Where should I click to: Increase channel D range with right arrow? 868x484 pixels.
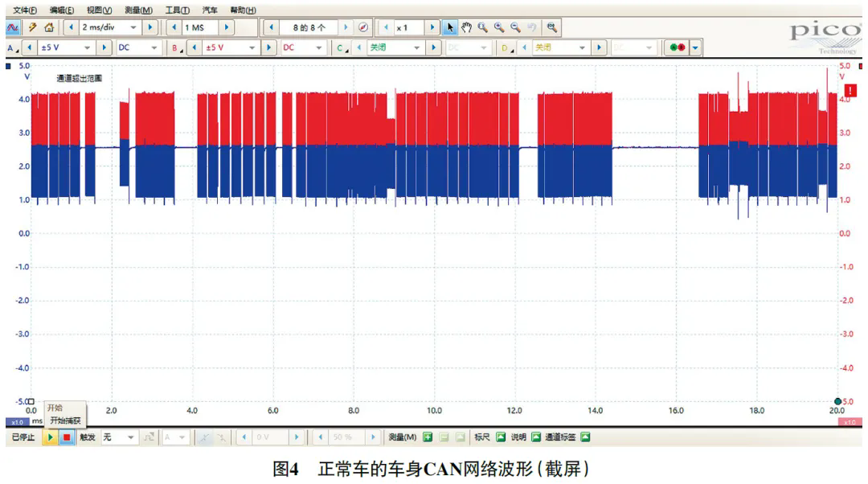[x=599, y=48]
